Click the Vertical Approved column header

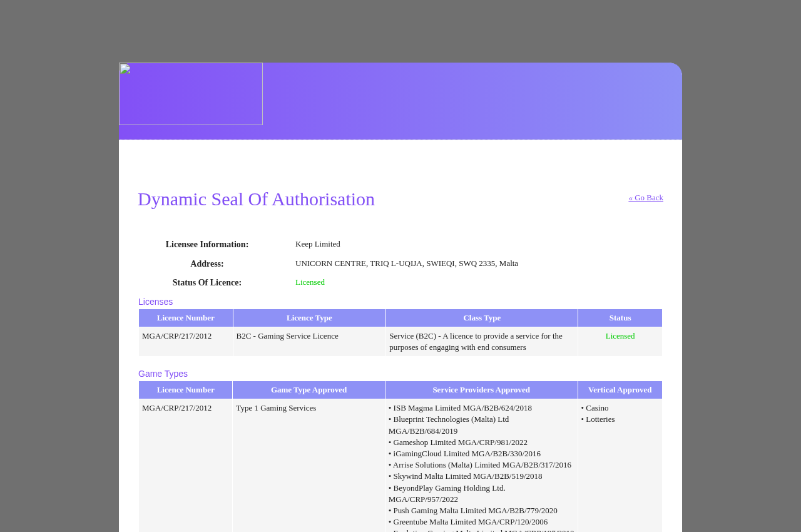coord(620,390)
